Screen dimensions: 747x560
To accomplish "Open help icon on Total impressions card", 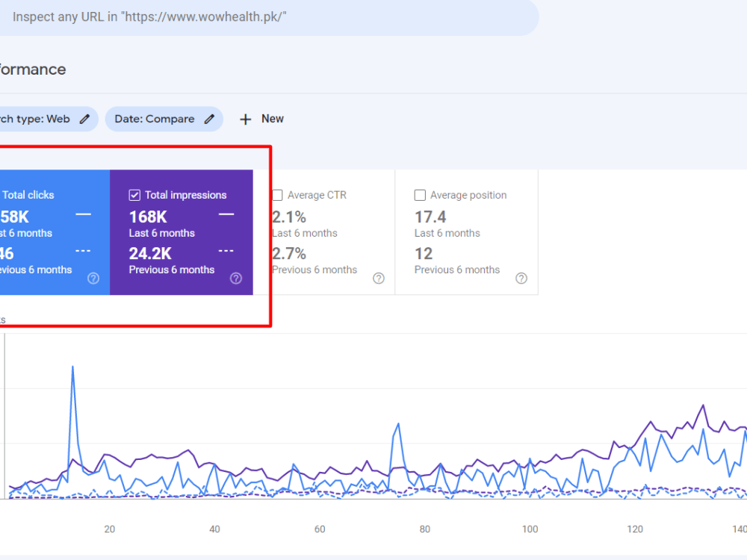I will pos(236,279).
